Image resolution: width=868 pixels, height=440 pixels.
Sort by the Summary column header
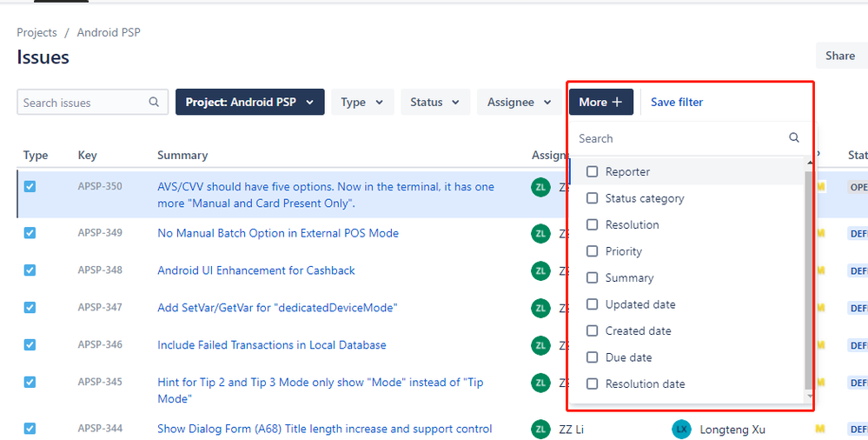182,155
